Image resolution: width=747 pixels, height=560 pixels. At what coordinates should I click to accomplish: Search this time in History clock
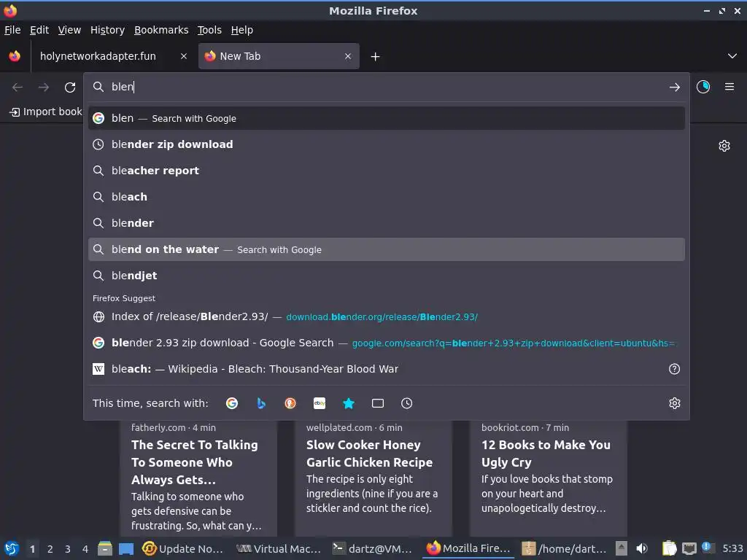pyautogui.click(x=407, y=403)
